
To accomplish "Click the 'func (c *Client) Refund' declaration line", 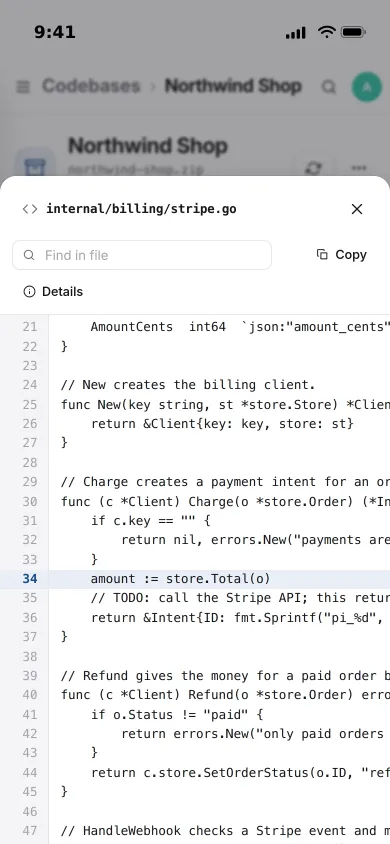I will coord(225,695).
